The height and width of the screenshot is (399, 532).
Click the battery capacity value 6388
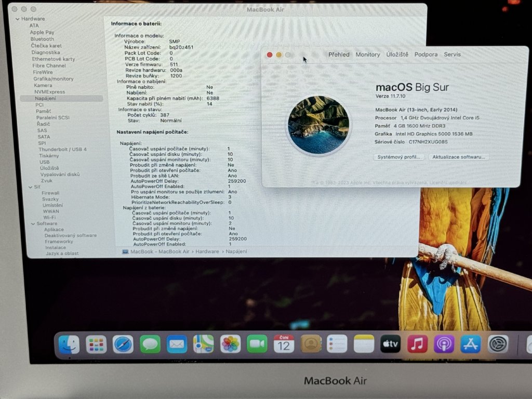tap(212, 98)
